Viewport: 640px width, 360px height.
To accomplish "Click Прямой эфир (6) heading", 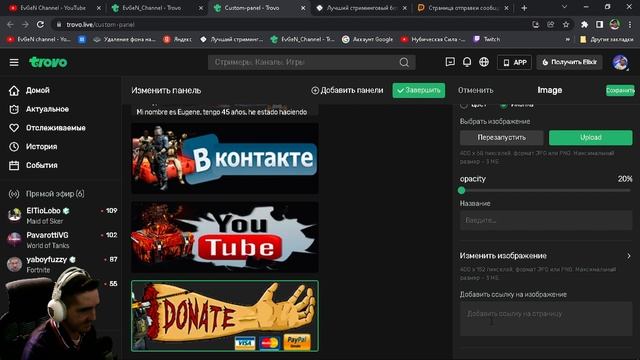I will (x=55, y=194).
